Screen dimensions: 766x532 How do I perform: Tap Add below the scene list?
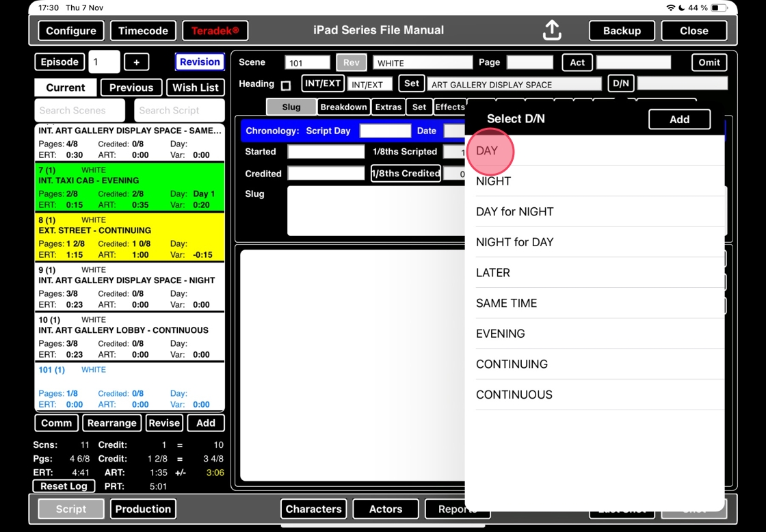[x=206, y=423]
